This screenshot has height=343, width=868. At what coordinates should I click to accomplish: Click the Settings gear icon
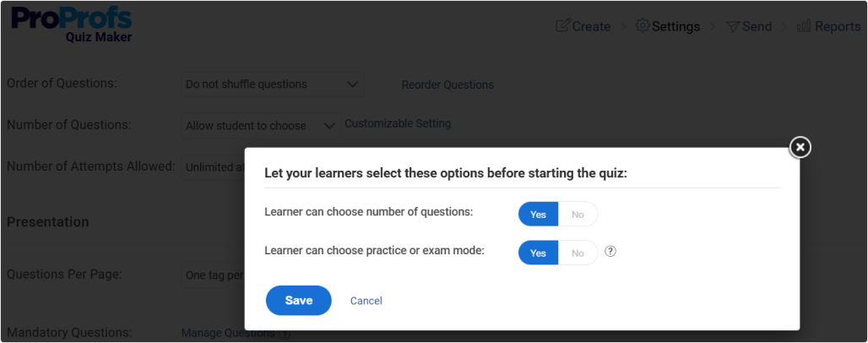coord(643,26)
